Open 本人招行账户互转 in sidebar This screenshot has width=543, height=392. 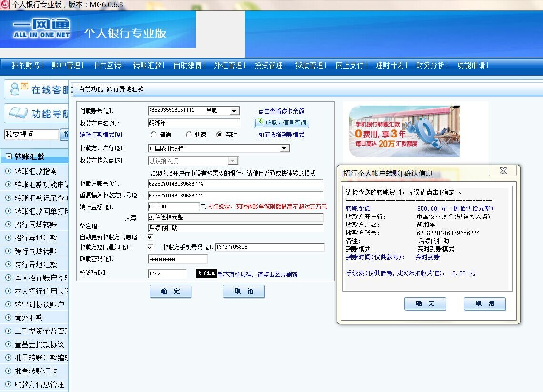pyautogui.click(x=41, y=278)
